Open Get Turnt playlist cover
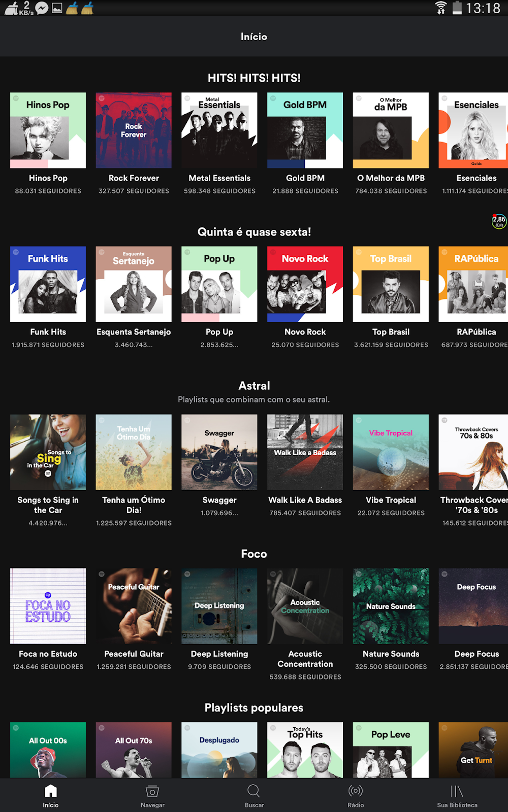Screen dimensions: 508x812 coord(473,750)
